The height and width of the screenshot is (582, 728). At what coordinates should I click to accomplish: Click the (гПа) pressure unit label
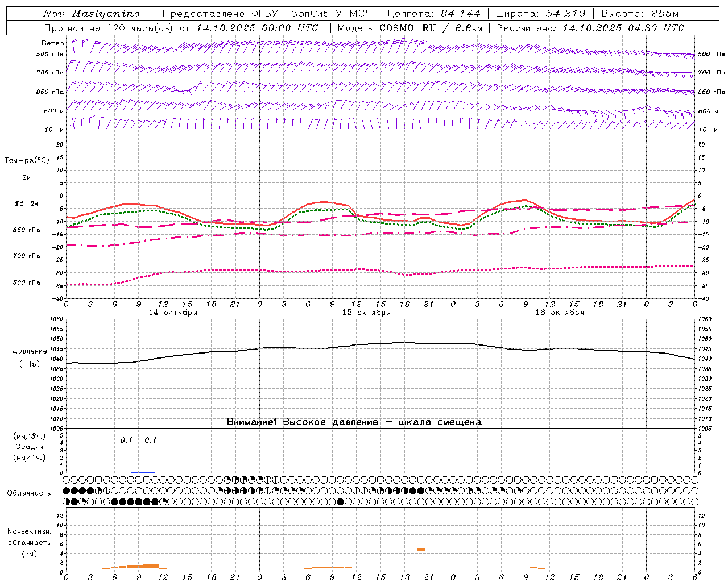[x=30, y=364]
